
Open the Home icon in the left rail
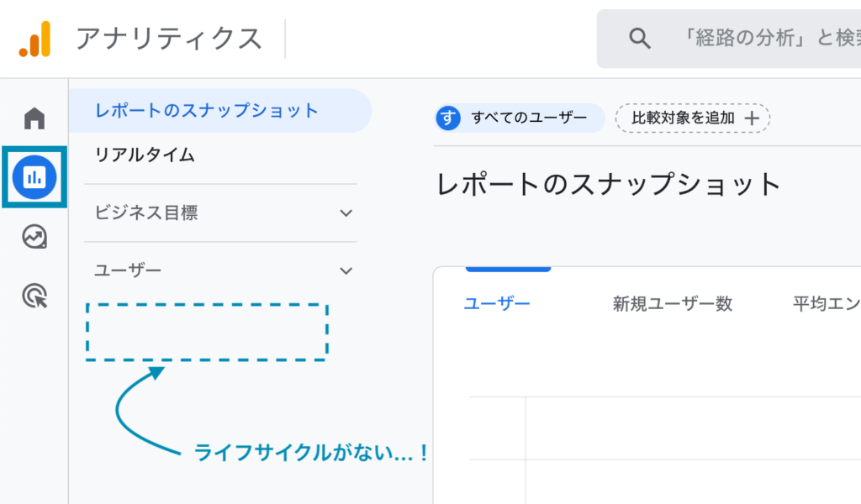[x=34, y=118]
